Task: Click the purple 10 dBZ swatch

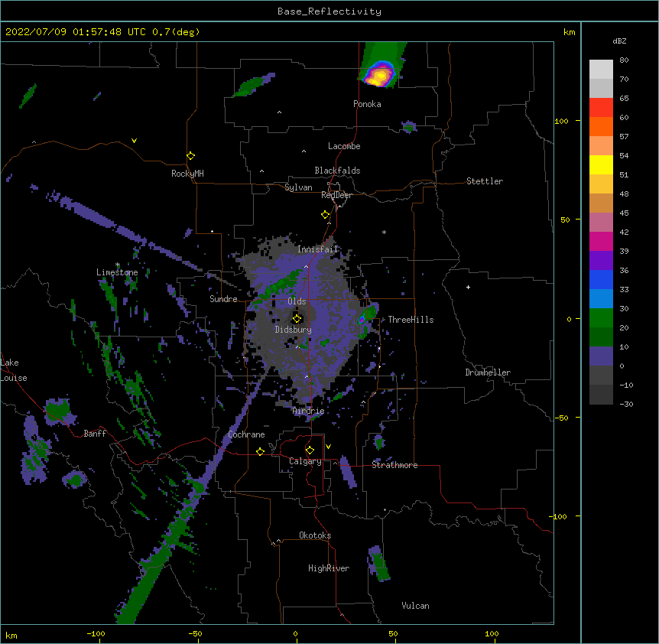Action: pyautogui.click(x=601, y=356)
